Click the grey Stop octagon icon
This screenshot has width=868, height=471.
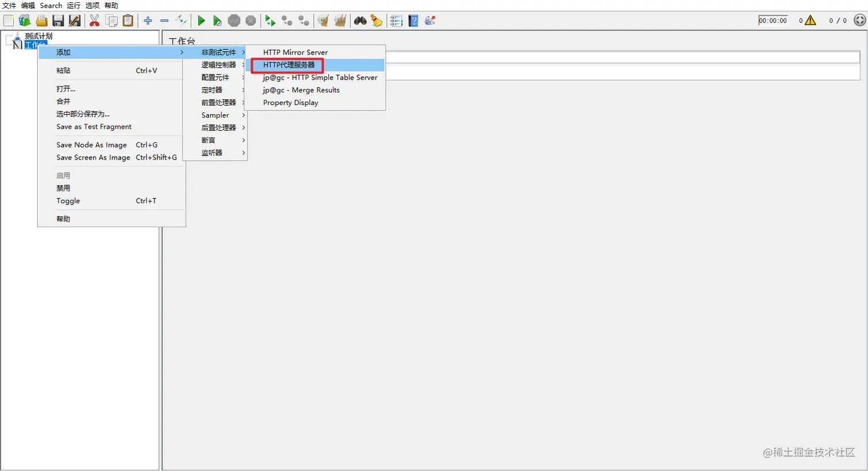point(234,21)
